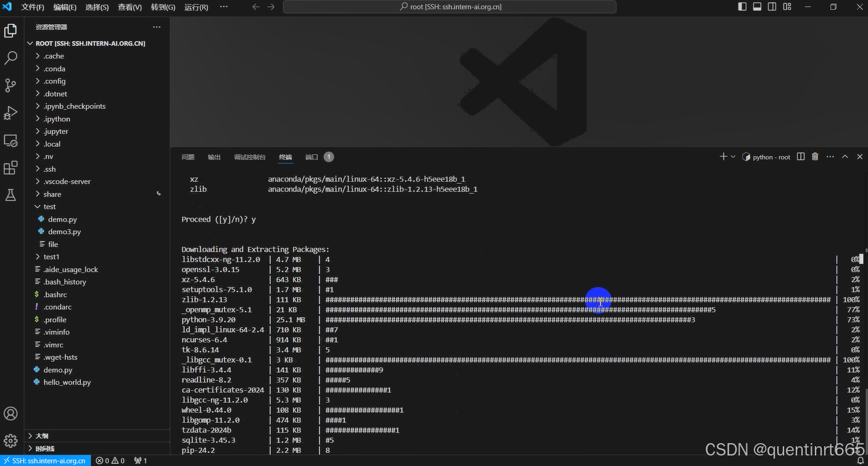Open the Search view in activity bar
Viewport: 868px width, 466px height.
pos(10,58)
